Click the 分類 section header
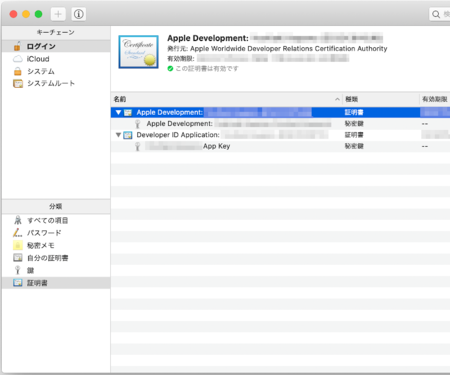The width and height of the screenshot is (450, 375). click(56, 206)
